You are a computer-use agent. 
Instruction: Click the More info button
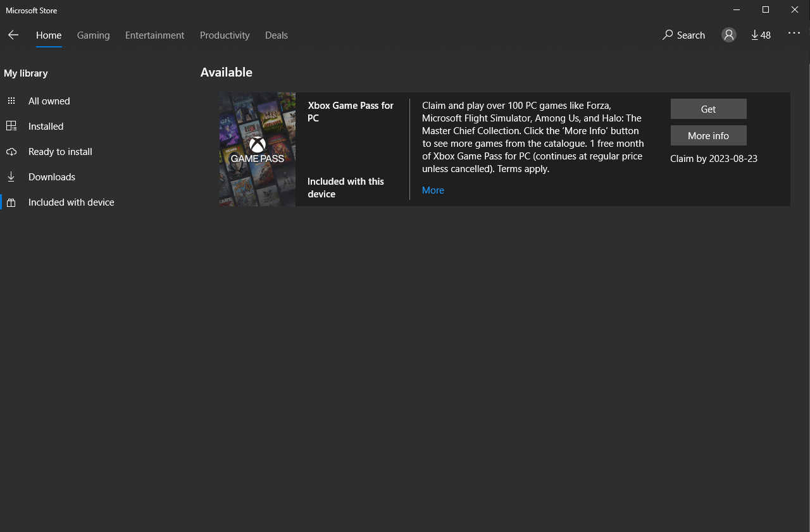point(709,135)
